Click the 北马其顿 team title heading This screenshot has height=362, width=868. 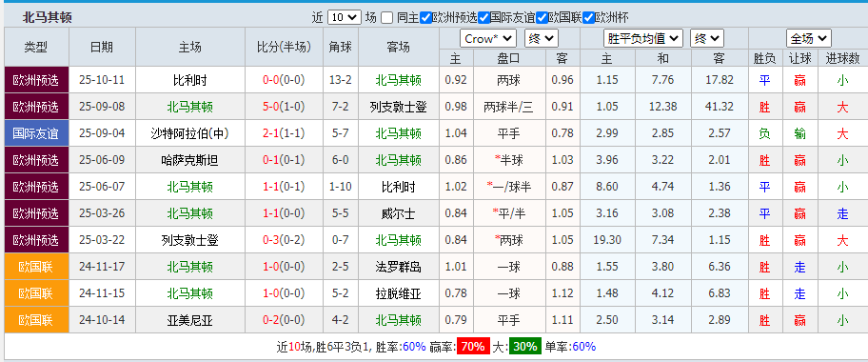[47, 18]
